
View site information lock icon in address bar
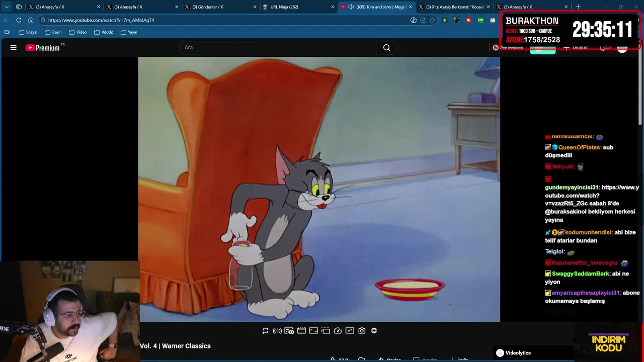43,20
